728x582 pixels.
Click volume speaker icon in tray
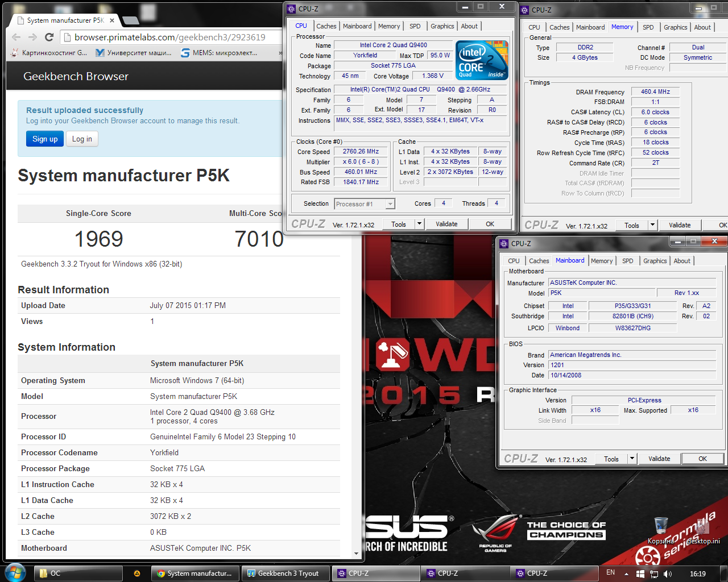click(x=667, y=573)
